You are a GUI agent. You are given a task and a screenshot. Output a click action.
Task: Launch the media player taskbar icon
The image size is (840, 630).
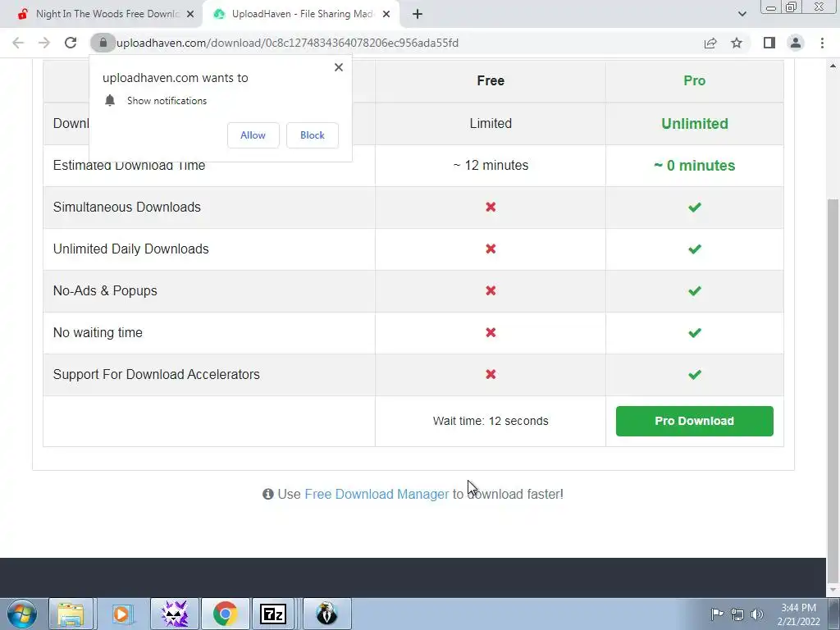coord(123,614)
